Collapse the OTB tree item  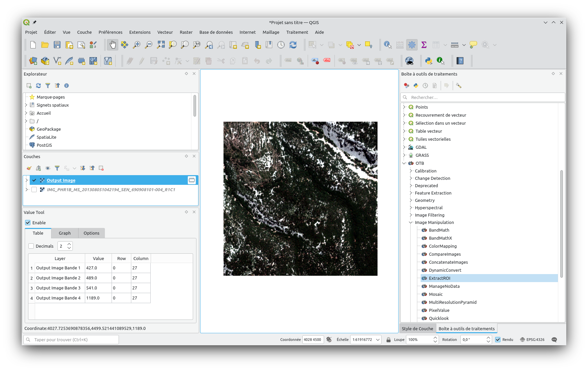pos(405,163)
